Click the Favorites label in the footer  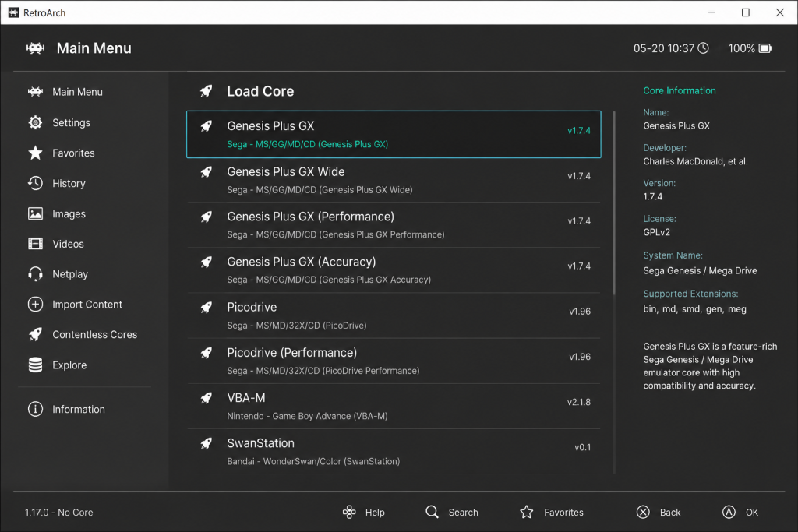[x=563, y=513]
